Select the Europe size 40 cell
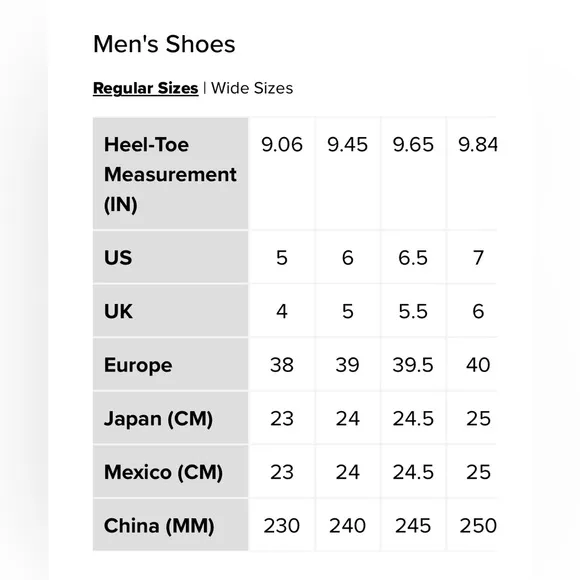This screenshot has height=580, width=580. [x=472, y=365]
